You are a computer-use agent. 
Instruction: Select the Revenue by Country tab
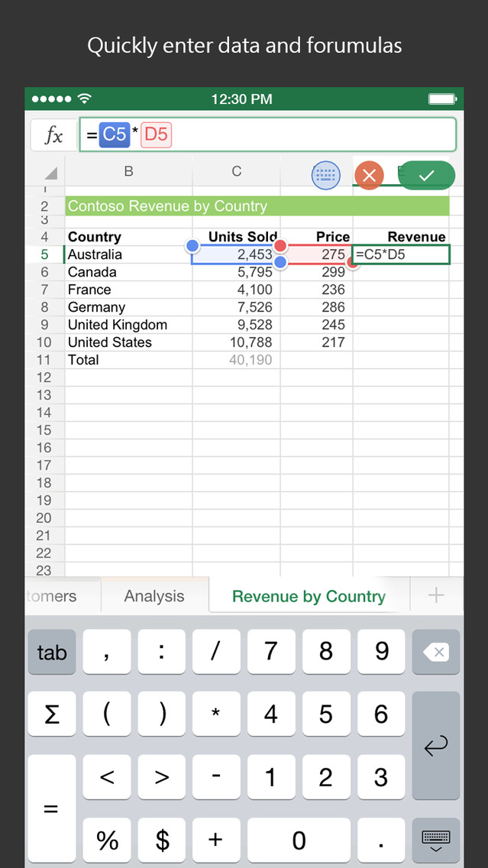pyautogui.click(x=309, y=596)
